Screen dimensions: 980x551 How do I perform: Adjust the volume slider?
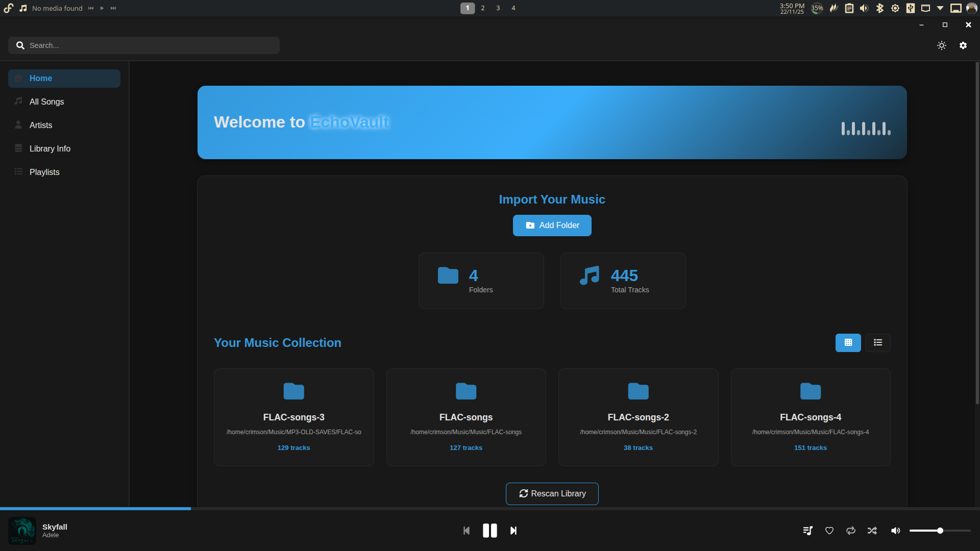coord(940,531)
